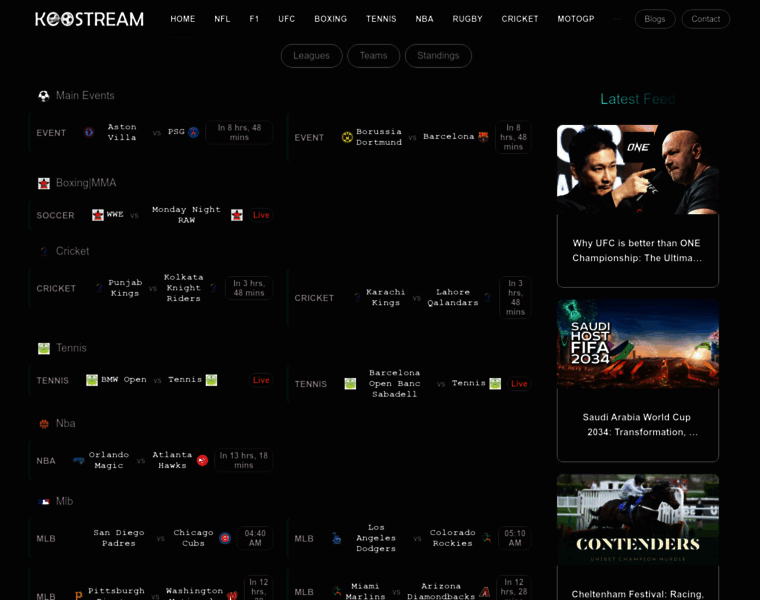Screen dimensions: 760x600
Task: Open Barcelona Open Banc Sabadell Live badge
Action: [519, 384]
